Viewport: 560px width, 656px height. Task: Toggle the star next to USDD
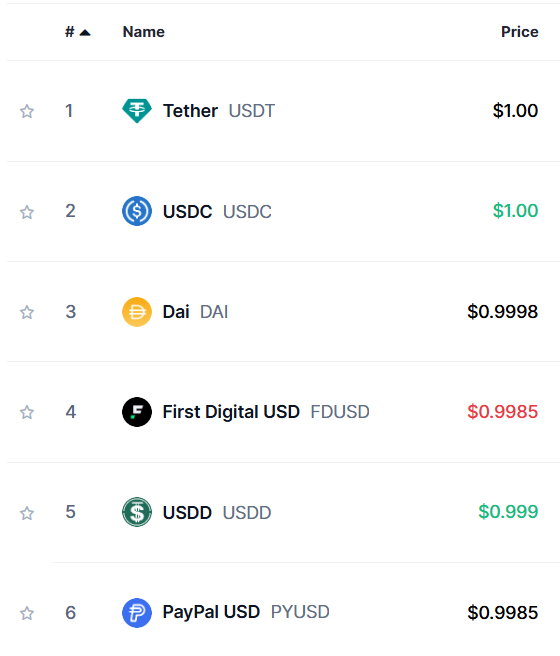pos(27,513)
